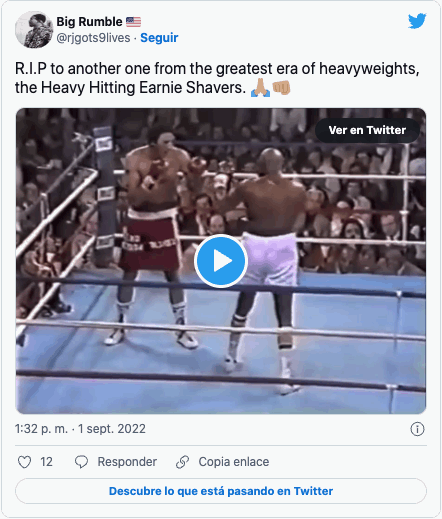This screenshot has height=519, width=442.
Task: Play the embedded boxing video
Action: [x=221, y=261]
